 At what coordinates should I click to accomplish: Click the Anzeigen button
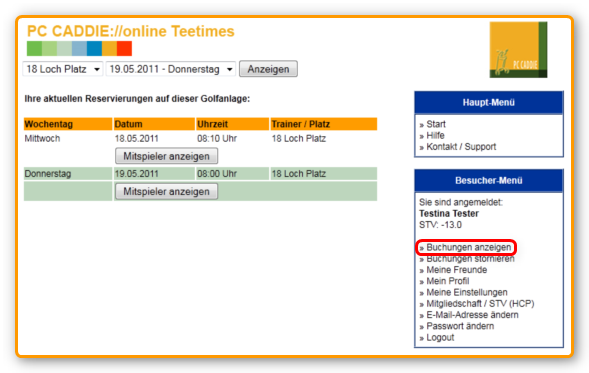[268, 69]
